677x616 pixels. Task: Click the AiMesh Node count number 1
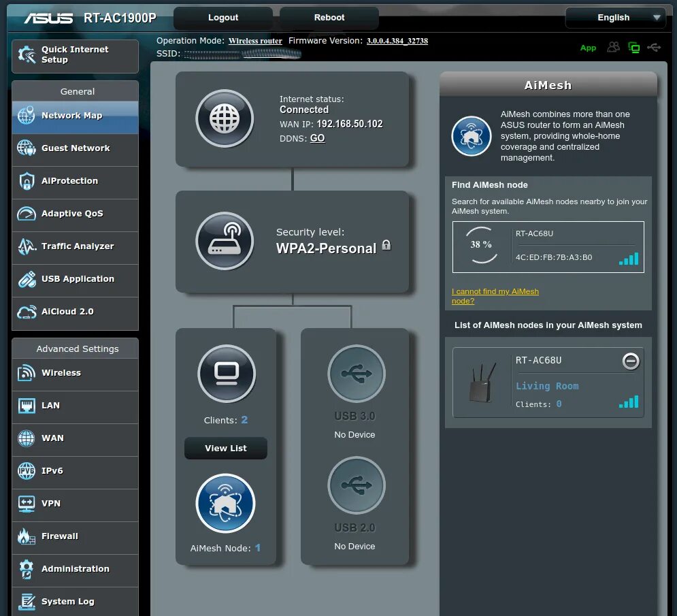[258, 548]
